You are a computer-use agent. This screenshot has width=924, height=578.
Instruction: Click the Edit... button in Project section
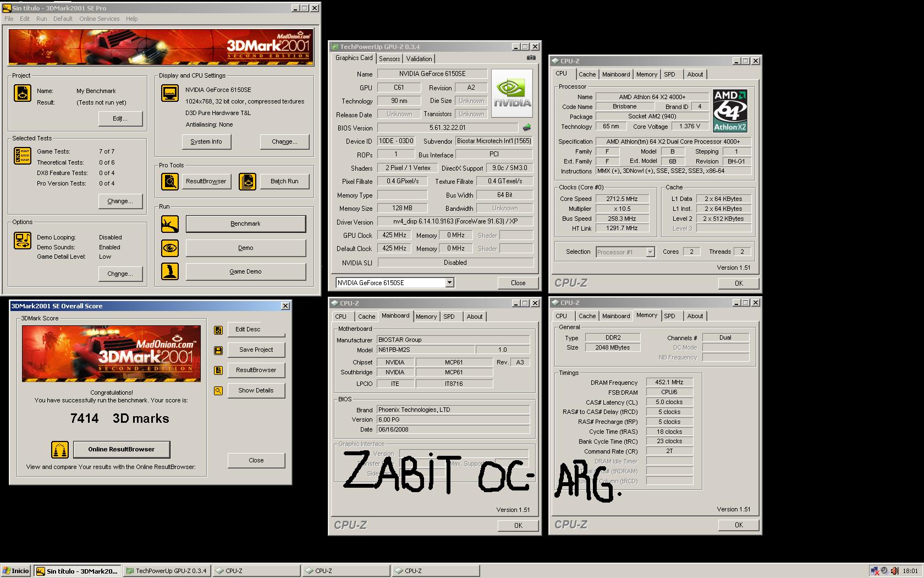tap(120, 119)
